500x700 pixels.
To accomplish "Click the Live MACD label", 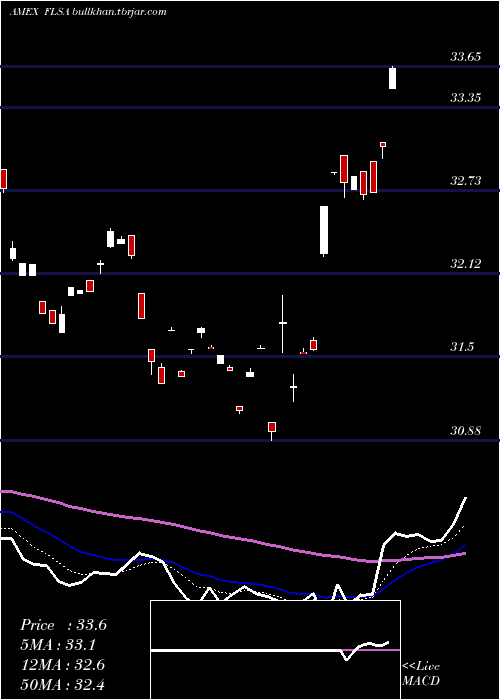I will (x=421, y=674).
